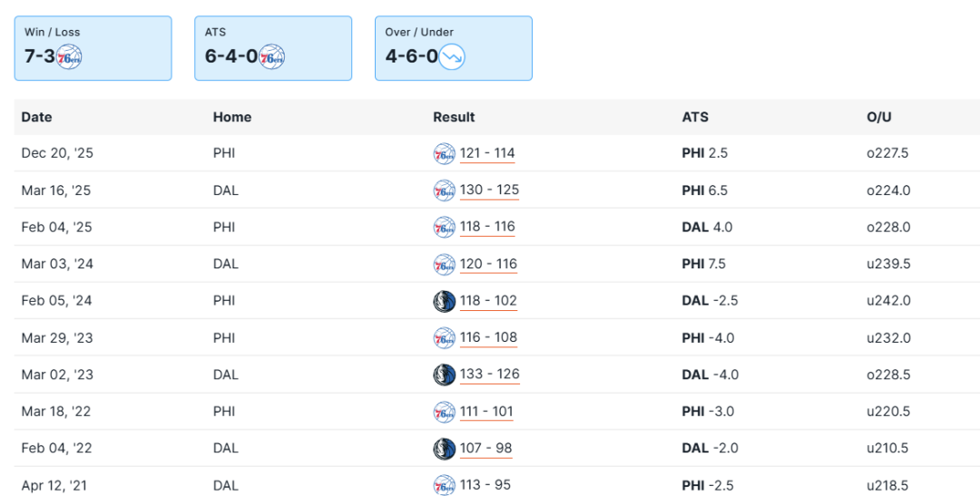Click 76ers logo beside 121 - 114 result
This screenshot has width=980, height=496.
444,153
